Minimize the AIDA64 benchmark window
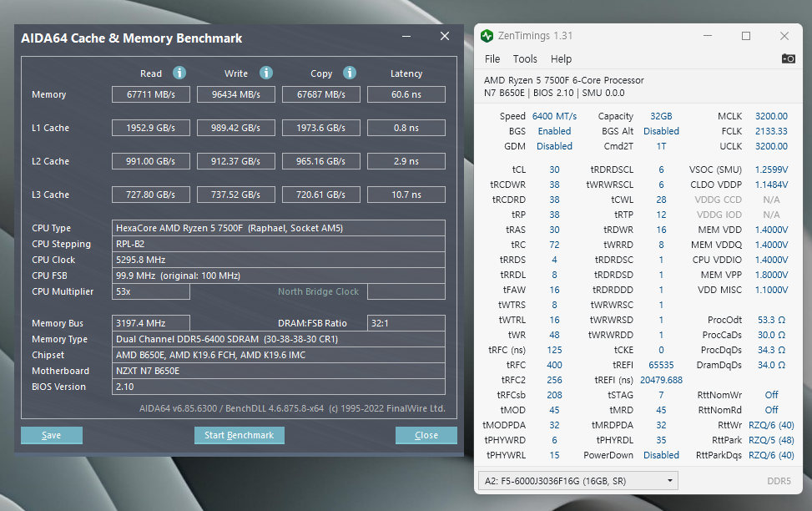This screenshot has width=812, height=511. pyautogui.click(x=406, y=36)
